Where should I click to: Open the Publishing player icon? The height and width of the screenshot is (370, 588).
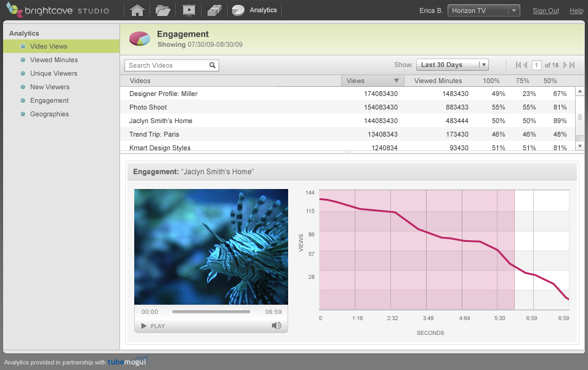(188, 10)
